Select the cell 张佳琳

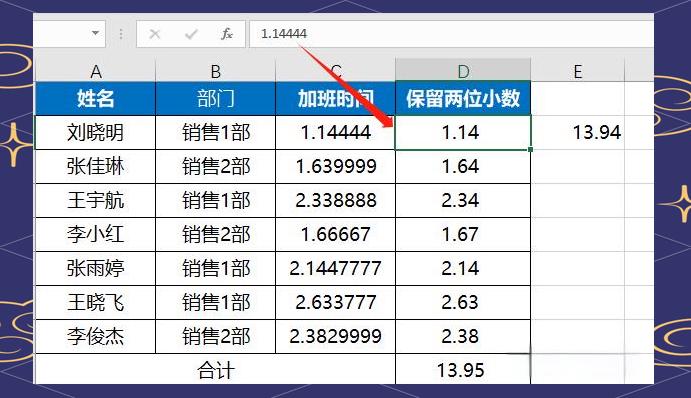tap(95, 167)
